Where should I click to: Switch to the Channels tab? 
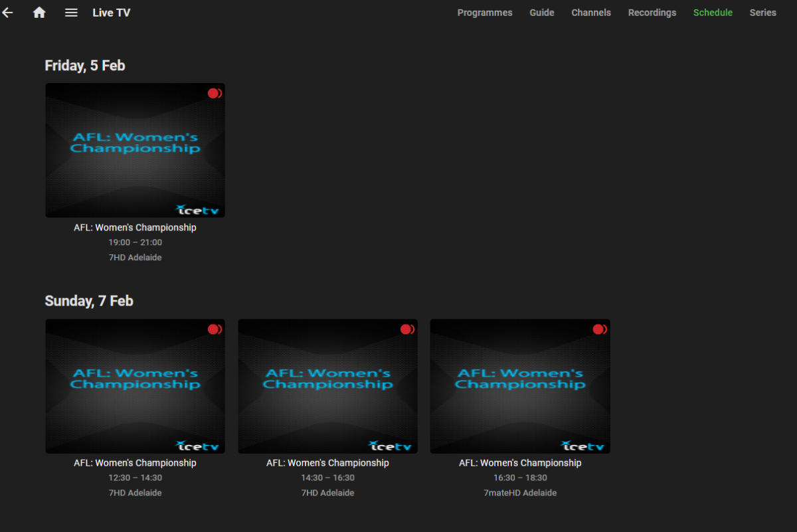[591, 13]
